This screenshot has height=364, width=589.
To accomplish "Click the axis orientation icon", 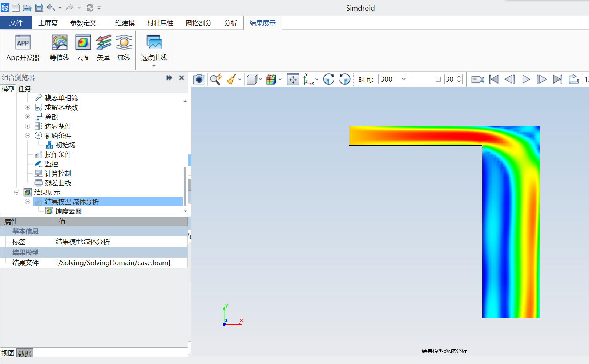I will 308,79.
